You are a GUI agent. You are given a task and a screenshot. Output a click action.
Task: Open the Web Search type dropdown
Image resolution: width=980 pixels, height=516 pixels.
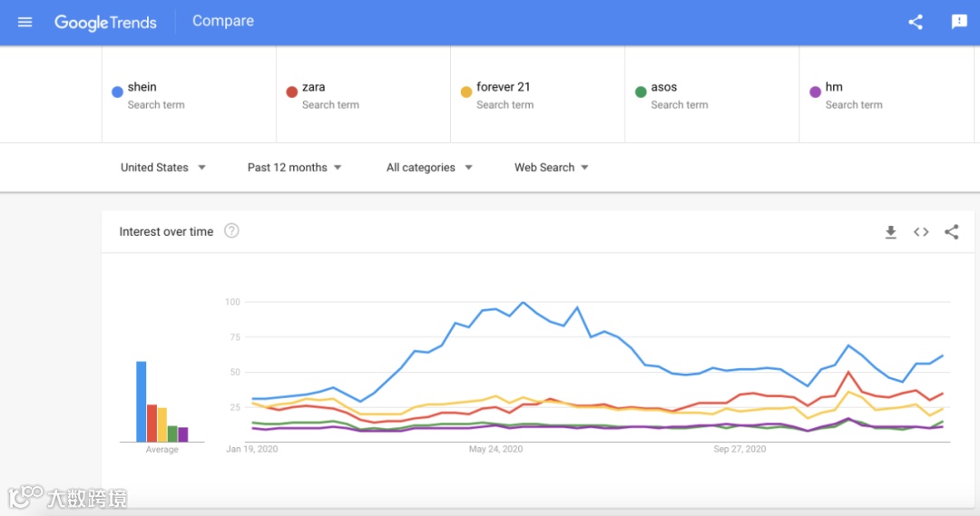coord(552,168)
